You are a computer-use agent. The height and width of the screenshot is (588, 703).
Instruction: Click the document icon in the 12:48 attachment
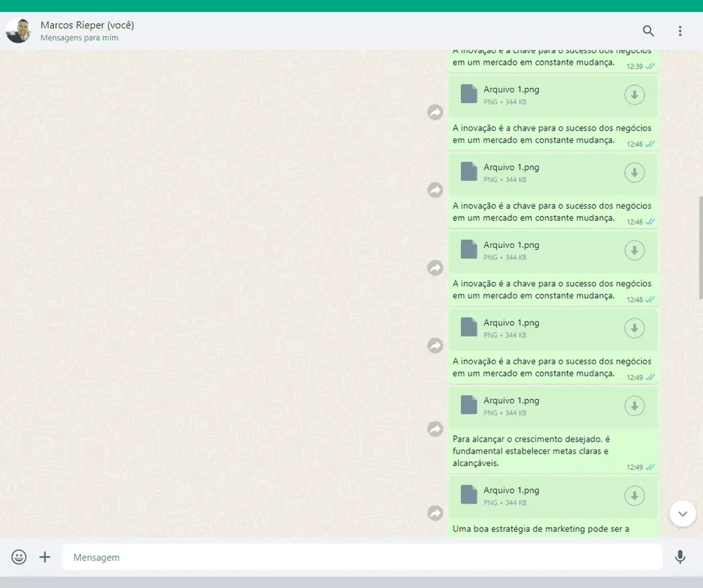(469, 249)
